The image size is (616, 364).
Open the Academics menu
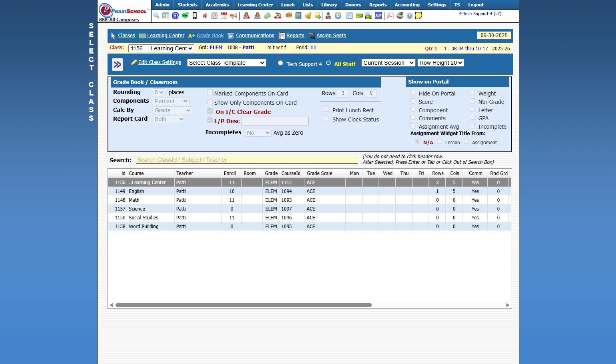pos(217,5)
